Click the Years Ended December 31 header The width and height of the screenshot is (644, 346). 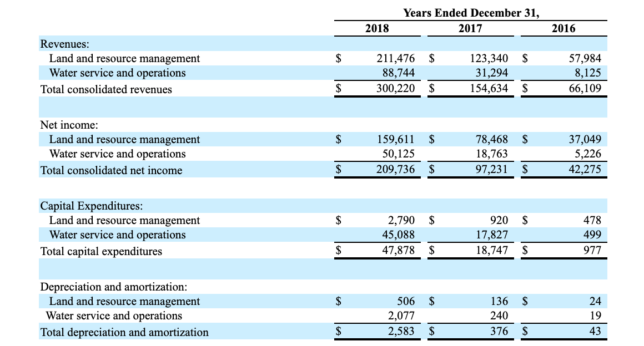click(x=470, y=13)
